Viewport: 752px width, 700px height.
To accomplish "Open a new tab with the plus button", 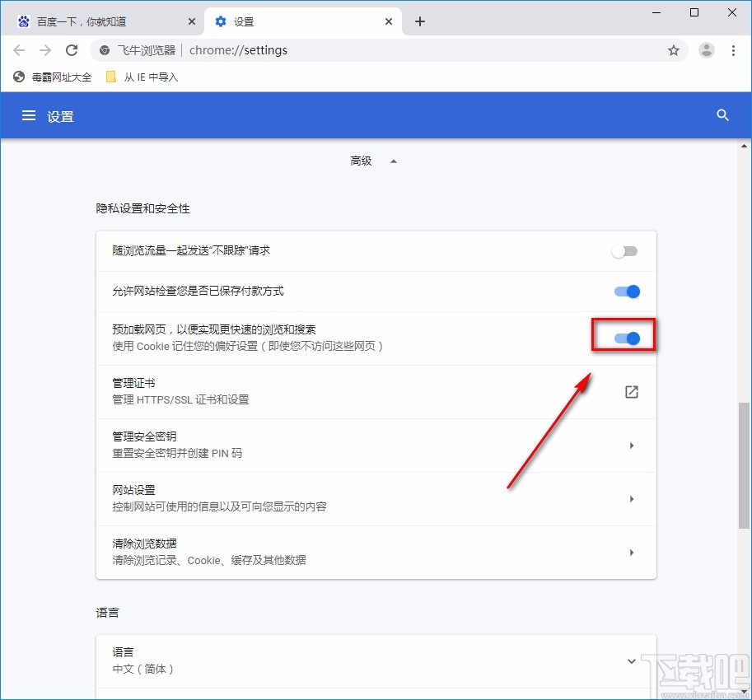I will [420, 21].
